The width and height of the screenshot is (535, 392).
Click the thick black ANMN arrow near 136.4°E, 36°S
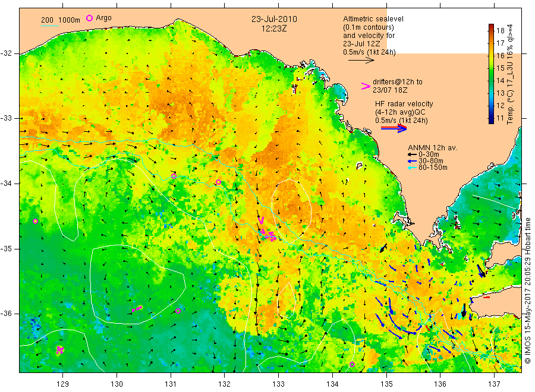pyautogui.click(x=464, y=309)
